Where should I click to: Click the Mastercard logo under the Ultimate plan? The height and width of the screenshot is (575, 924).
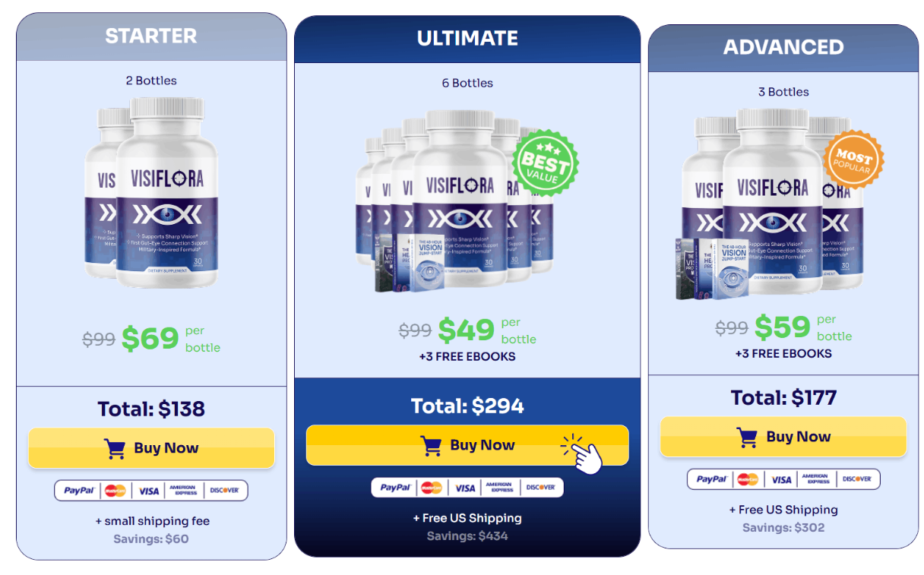pos(432,488)
